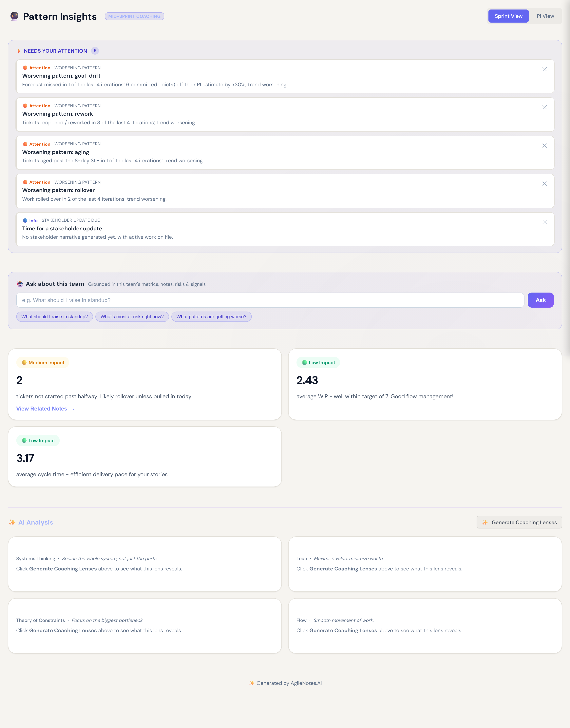Viewport: 570px width, 728px height.
Task: Click the Ask button
Action: coord(540,300)
